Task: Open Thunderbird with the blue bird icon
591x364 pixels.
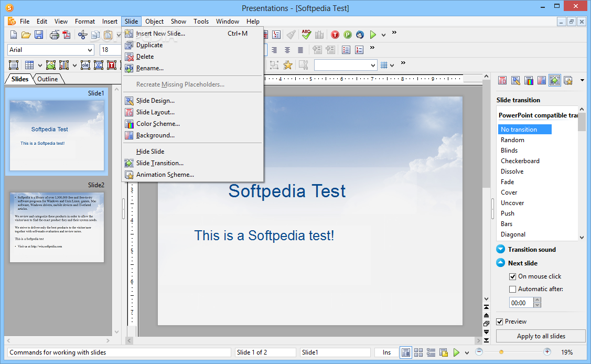Action: [x=360, y=35]
